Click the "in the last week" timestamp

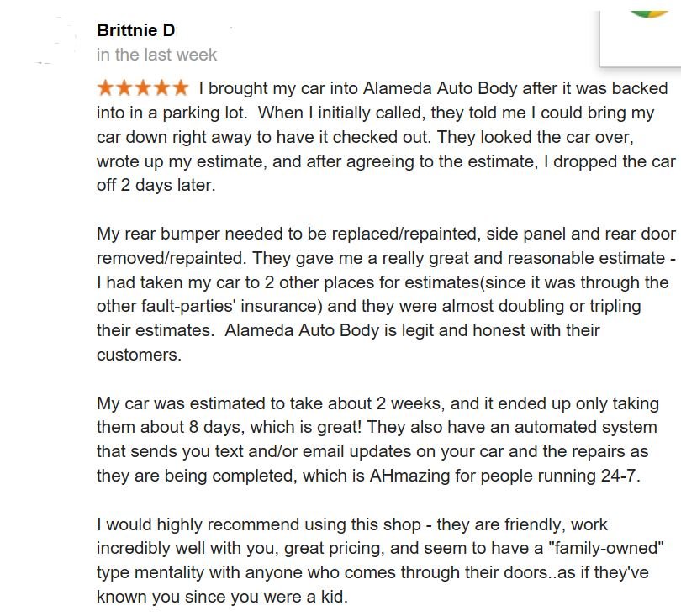point(156,55)
